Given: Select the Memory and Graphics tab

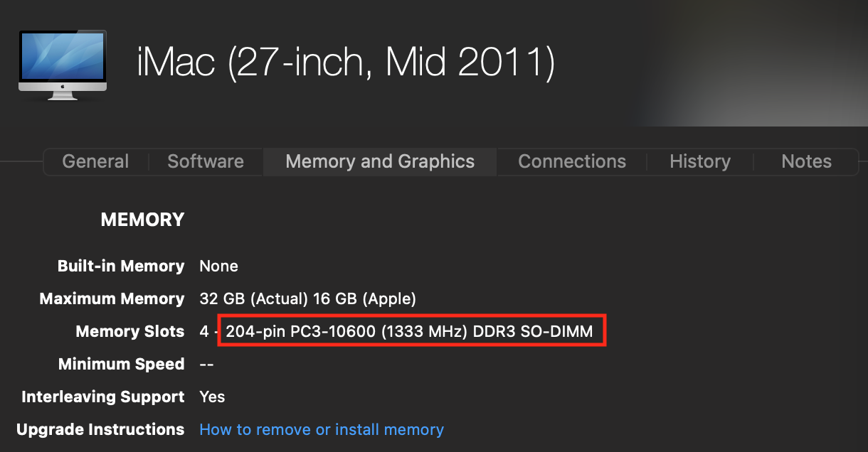Looking at the screenshot, I should coord(380,161).
